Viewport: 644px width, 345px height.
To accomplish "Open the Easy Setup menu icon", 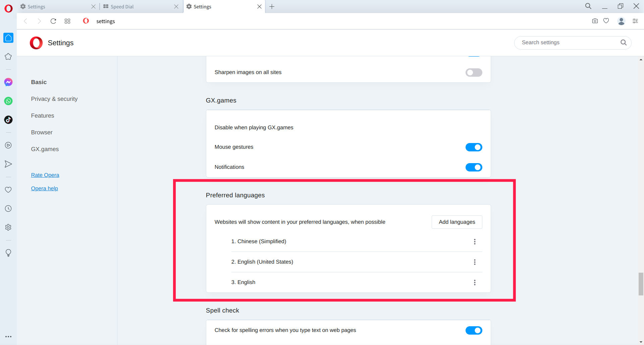I will coord(635,21).
